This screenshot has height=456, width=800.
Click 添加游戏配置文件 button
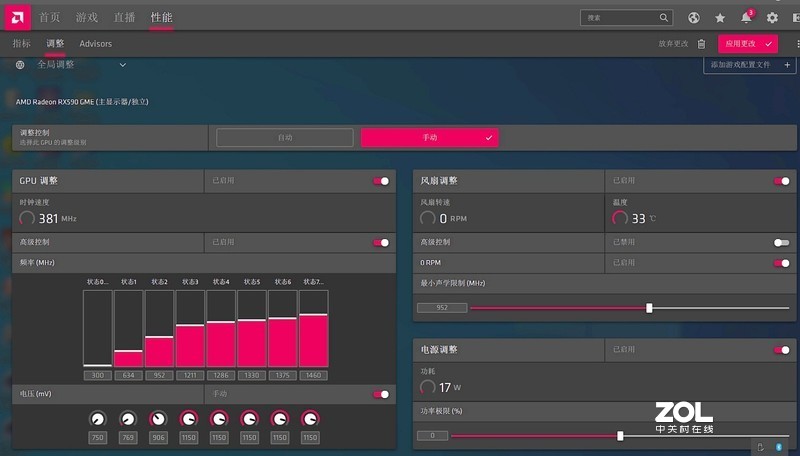pyautogui.click(x=749, y=65)
